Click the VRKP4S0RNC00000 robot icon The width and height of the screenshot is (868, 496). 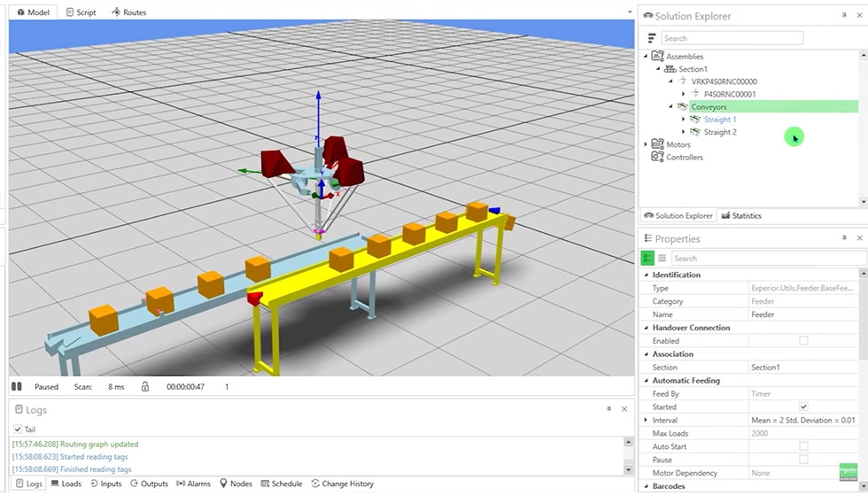[x=683, y=81]
